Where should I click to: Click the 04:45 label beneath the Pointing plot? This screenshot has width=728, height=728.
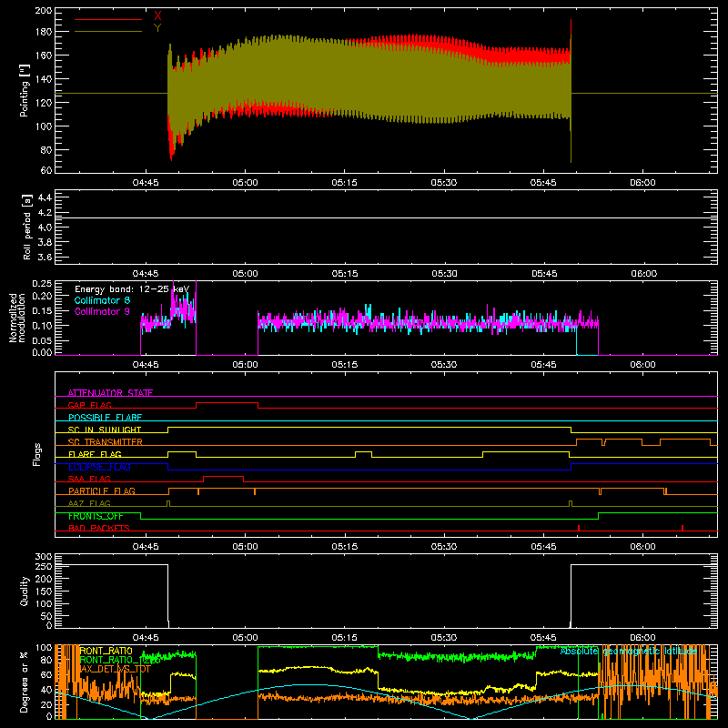coord(146,183)
